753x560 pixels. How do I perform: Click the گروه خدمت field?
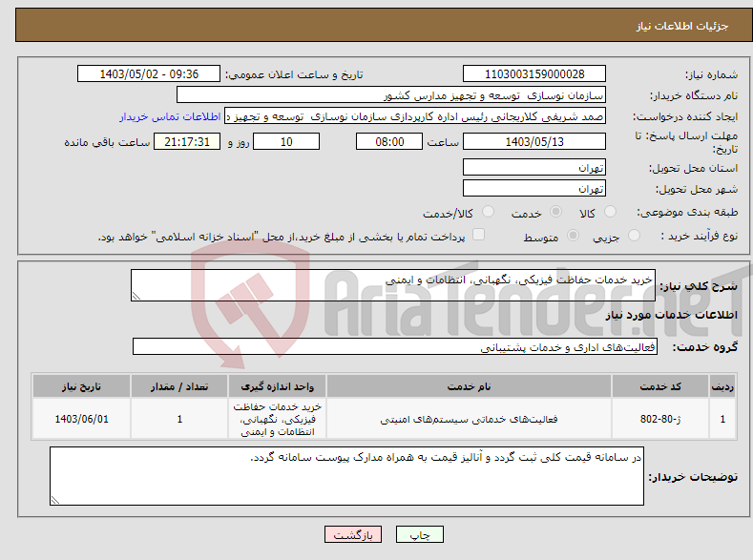tap(395, 346)
